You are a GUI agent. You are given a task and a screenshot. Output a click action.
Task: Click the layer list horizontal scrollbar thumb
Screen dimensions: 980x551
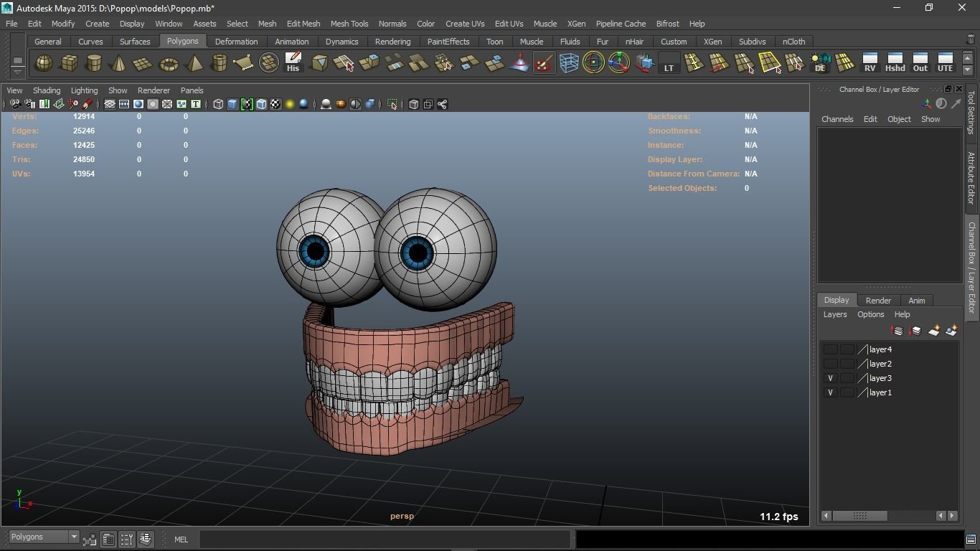coord(859,515)
